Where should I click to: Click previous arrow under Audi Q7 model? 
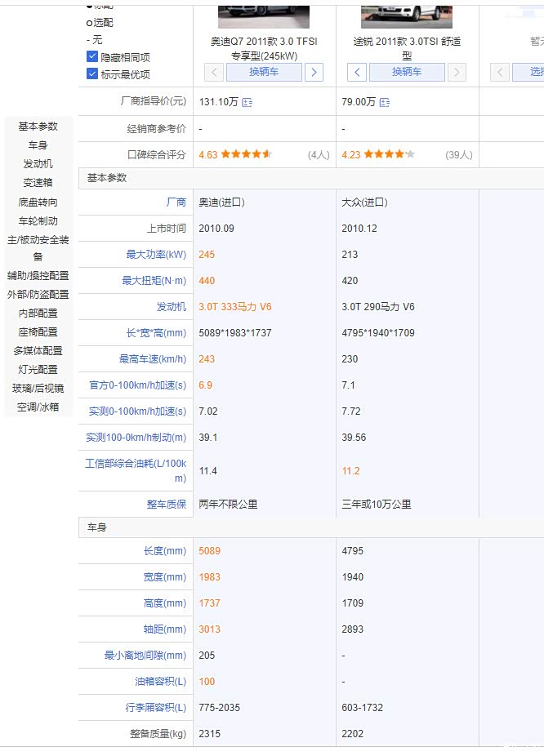[214, 73]
